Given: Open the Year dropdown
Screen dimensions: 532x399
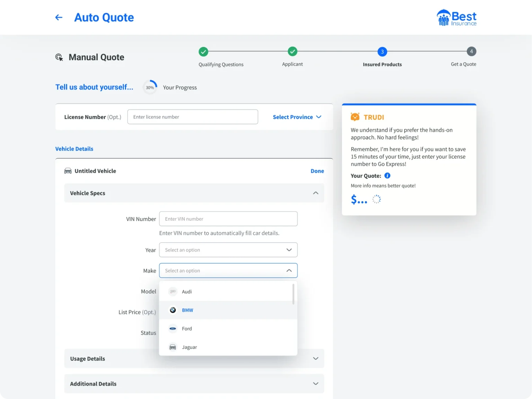Looking at the screenshot, I should [228, 250].
